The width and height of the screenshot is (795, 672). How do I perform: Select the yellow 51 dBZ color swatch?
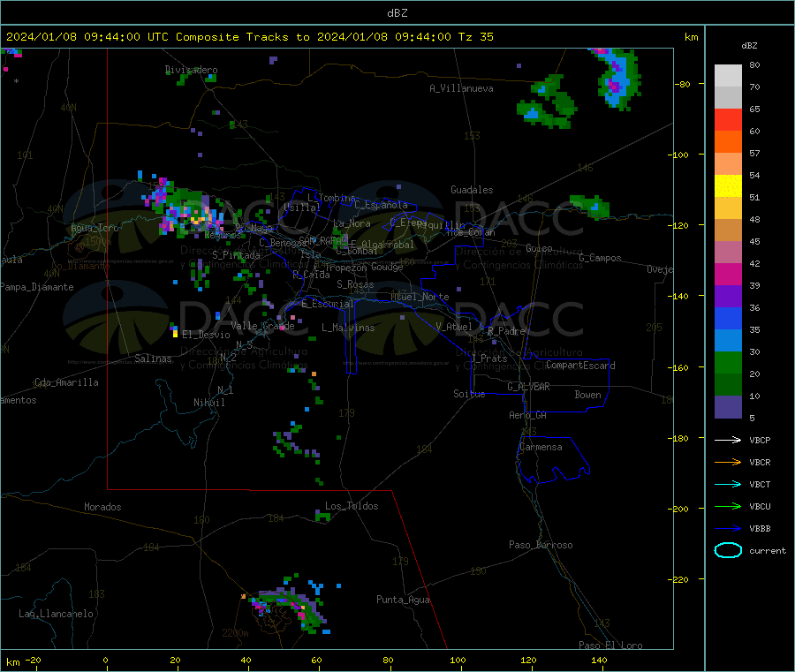(728, 186)
